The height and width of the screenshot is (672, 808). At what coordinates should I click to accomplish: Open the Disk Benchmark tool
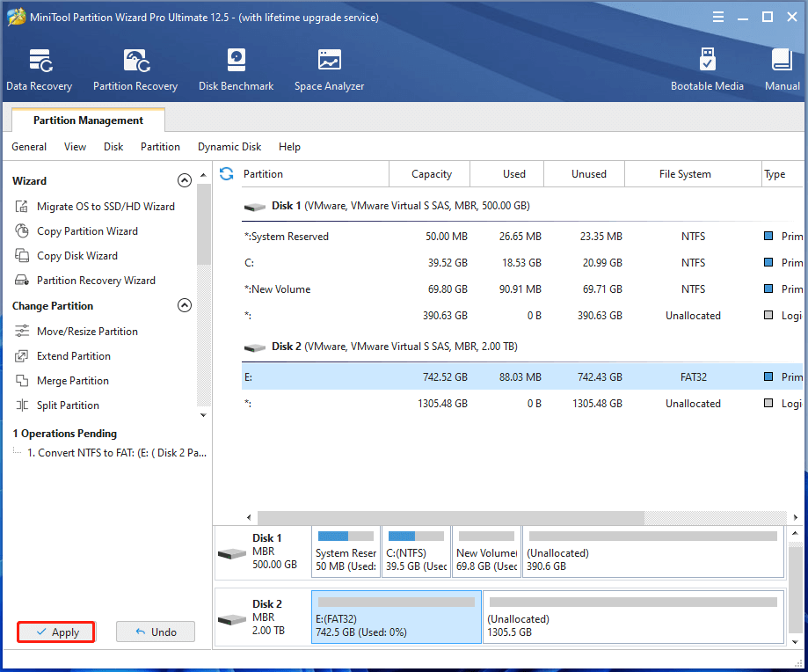[236, 70]
